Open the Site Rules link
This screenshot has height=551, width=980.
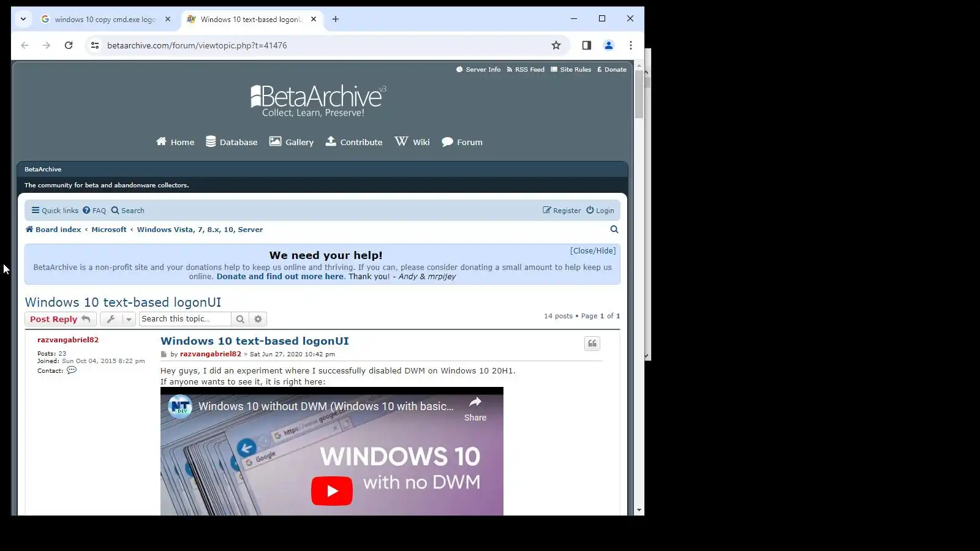[x=571, y=70]
